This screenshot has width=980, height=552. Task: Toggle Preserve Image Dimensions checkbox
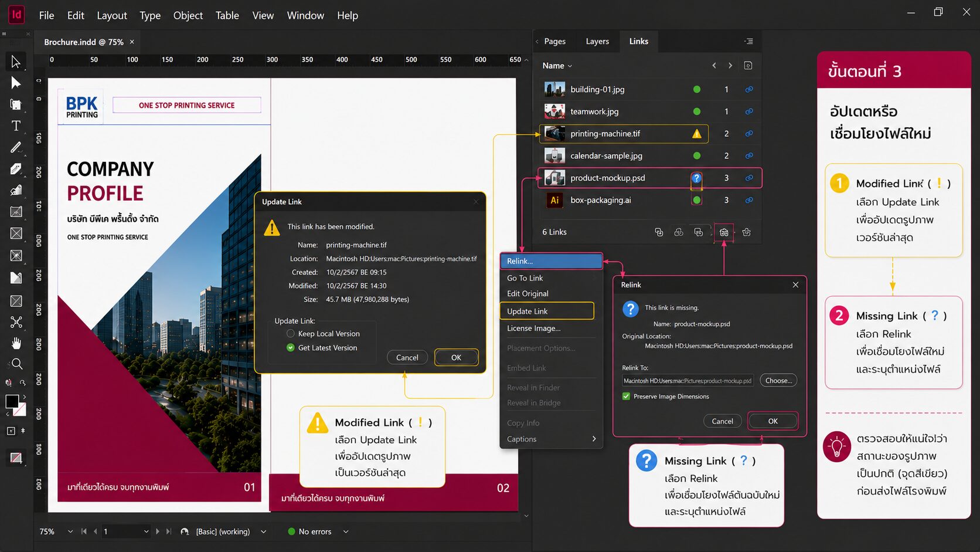pos(626,397)
